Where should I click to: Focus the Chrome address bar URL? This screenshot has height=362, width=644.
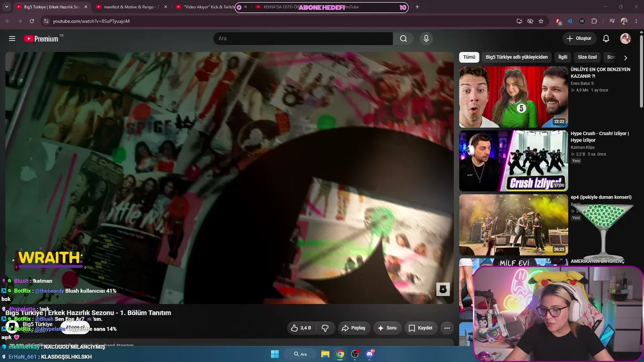coord(91,21)
